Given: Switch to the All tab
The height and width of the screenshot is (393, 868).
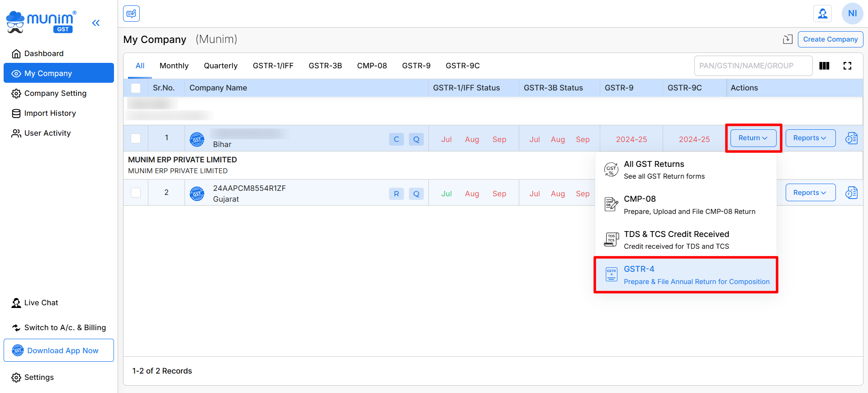Looking at the screenshot, I should (x=140, y=66).
